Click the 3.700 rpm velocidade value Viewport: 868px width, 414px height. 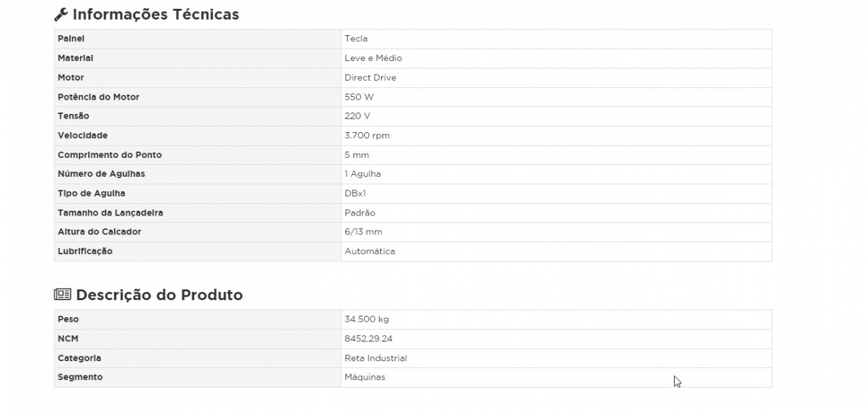pos(367,136)
